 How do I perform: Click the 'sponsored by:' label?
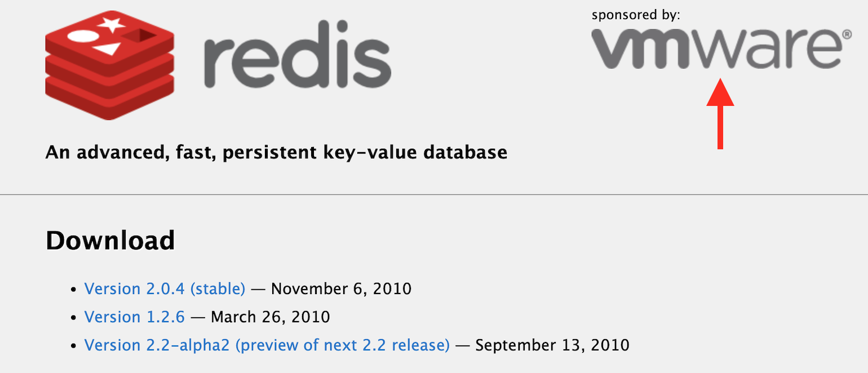636,14
